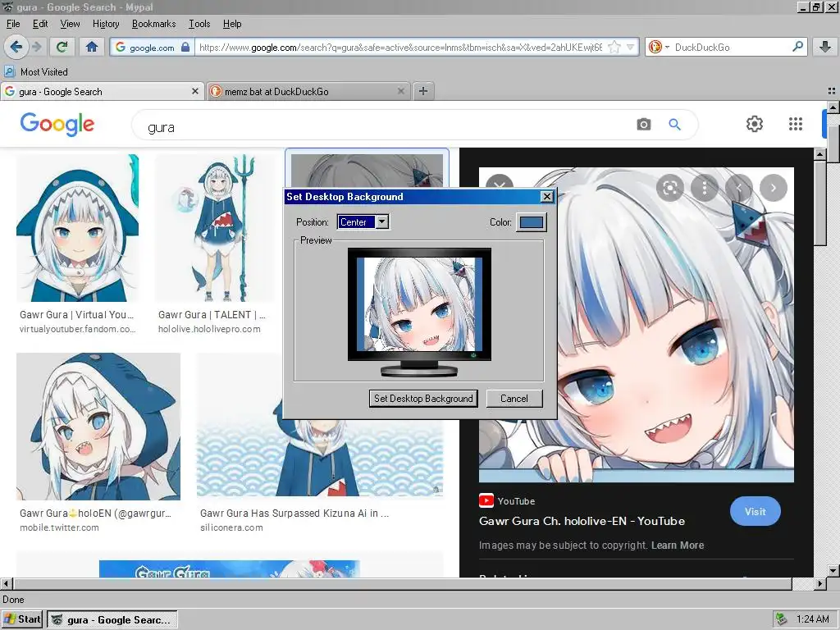
Task: Click the siliconera.com source text
Action: click(x=231, y=527)
